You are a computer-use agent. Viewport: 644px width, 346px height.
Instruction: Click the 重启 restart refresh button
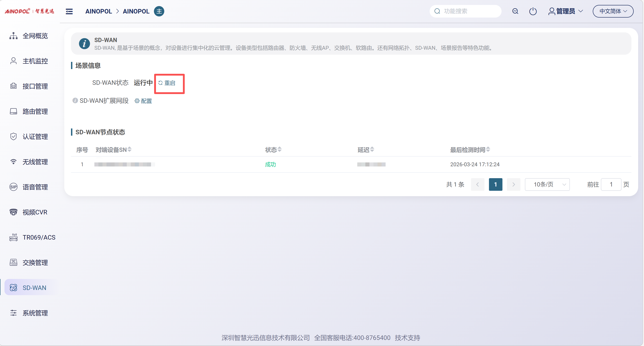167,83
